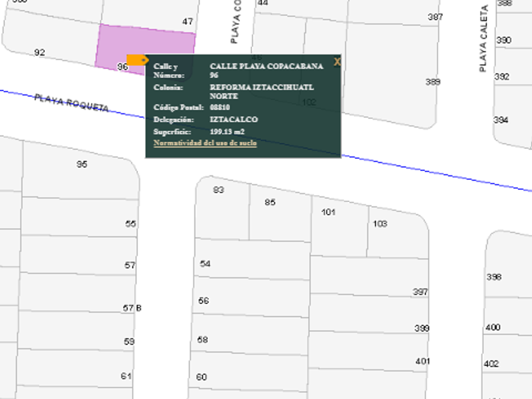Choose the parcel labeled 57 B
The image size is (532, 399).
[132, 308]
